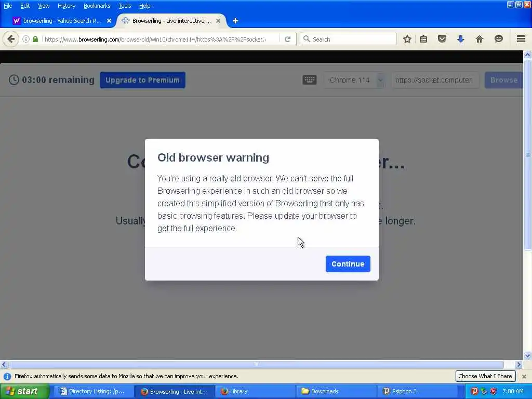Open the site information icon in address bar
This screenshot has width=532, height=399.
26,39
